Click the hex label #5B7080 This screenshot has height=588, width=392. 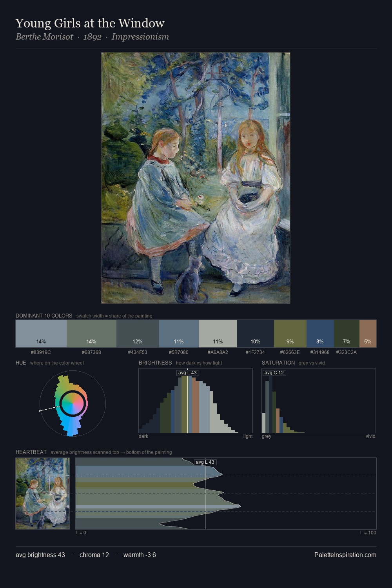[179, 352]
